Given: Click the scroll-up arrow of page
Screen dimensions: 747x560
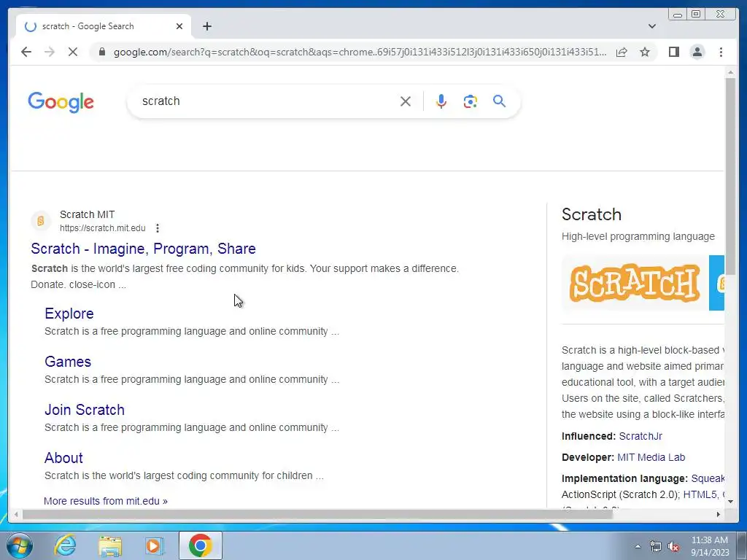Looking at the screenshot, I should pyautogui.click(x=730, y=72).
